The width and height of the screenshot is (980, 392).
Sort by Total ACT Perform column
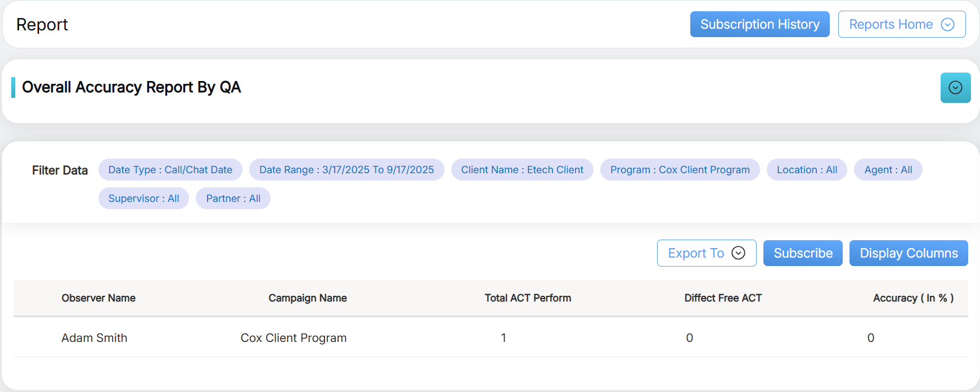pos(528,298)
